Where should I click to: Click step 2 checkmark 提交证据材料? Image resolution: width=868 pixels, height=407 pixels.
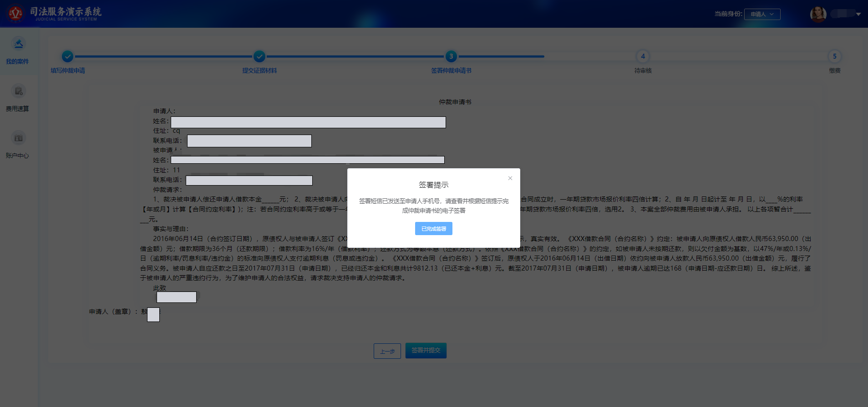pos(259,56)
